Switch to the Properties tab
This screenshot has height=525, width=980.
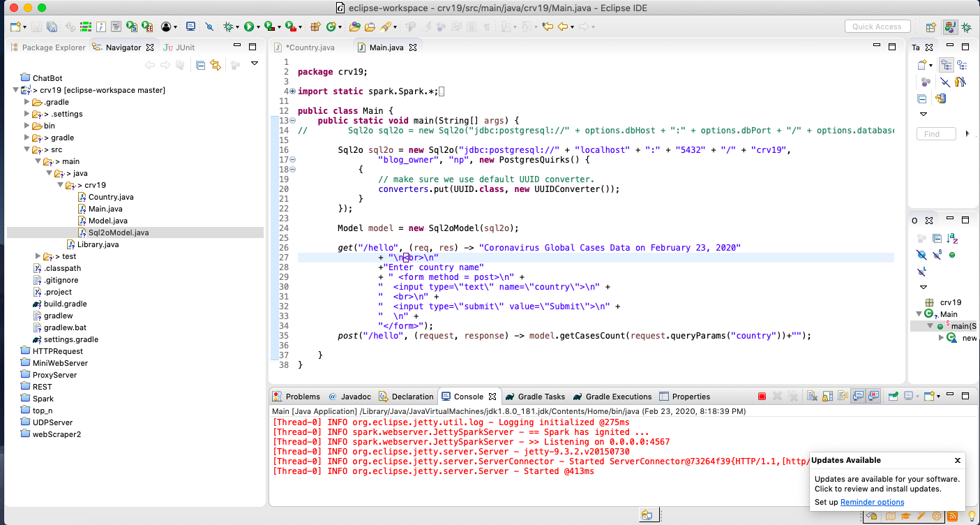685,397
